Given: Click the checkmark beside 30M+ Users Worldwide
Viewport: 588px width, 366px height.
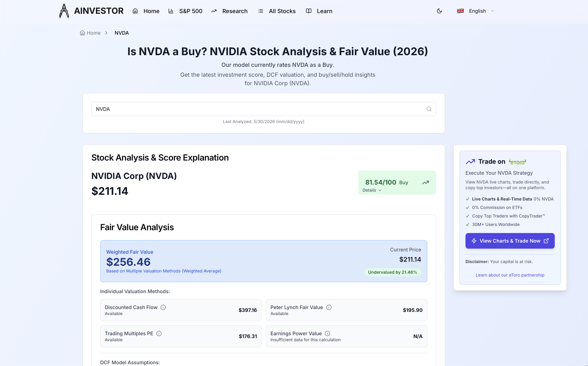Looking at the screenshot, I should coord(468,224).
